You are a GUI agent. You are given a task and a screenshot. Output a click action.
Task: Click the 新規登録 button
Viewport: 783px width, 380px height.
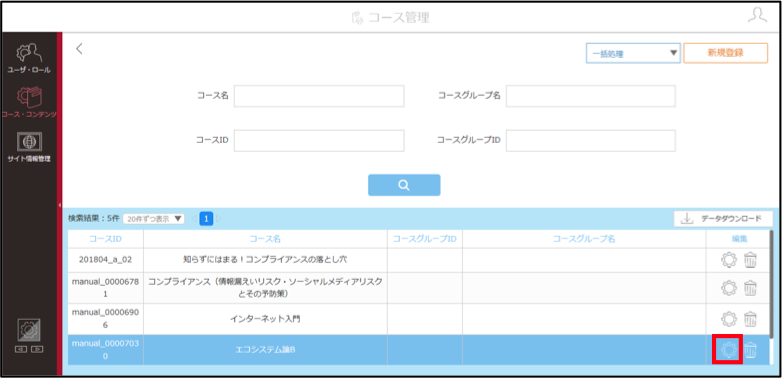pos(726,53)
